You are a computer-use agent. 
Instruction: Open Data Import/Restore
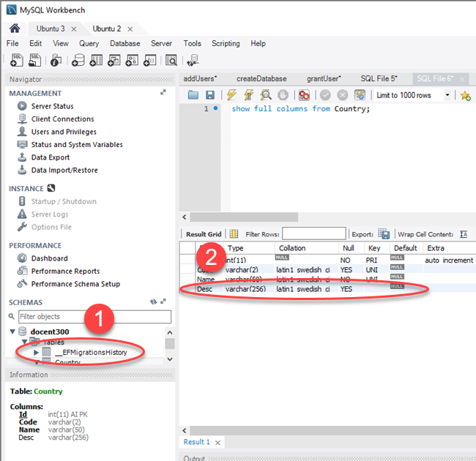point(64,170)
